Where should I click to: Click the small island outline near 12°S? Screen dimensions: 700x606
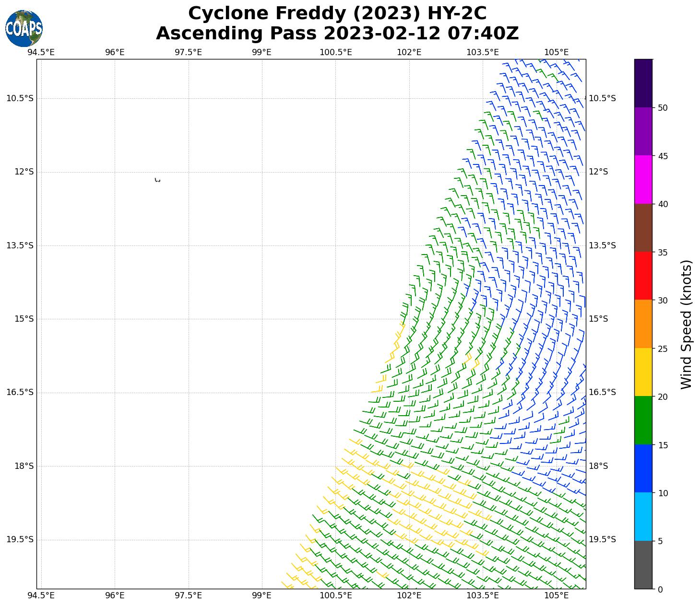click(157, 180)
